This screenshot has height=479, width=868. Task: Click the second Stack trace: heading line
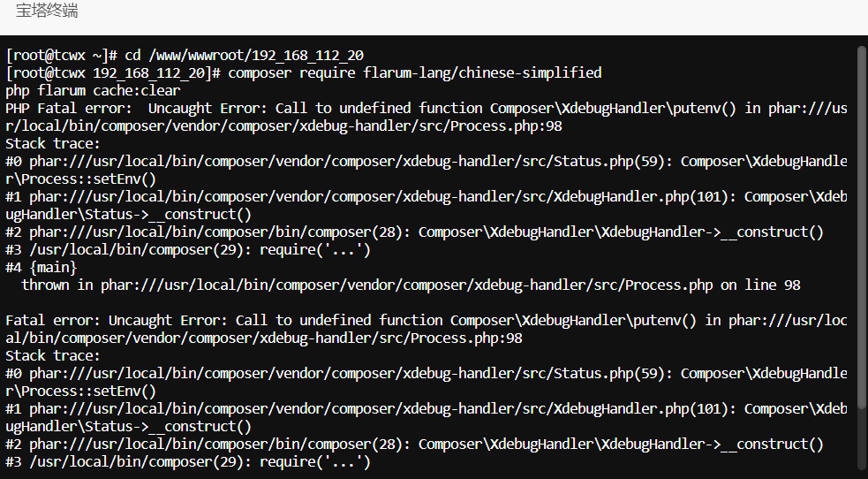point(53,355)
